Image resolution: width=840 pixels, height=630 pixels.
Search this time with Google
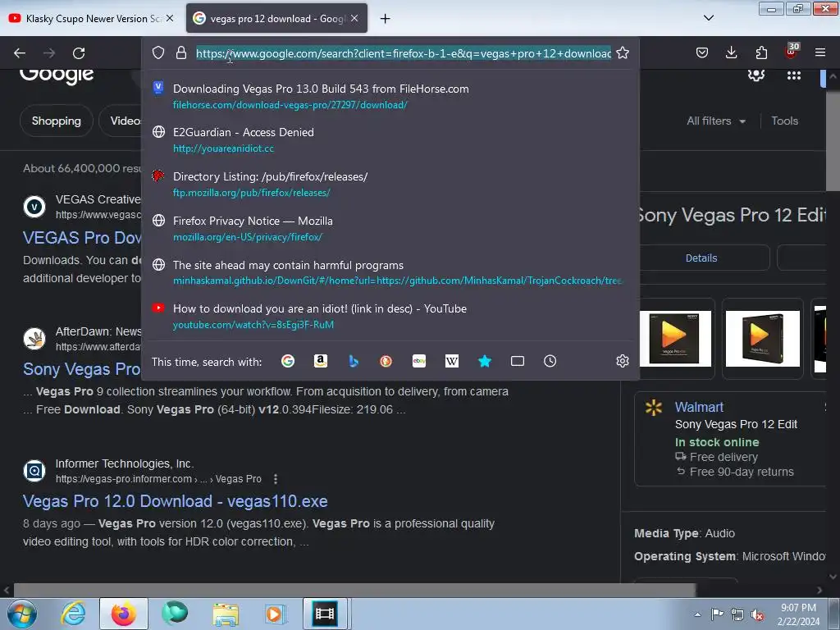click(288, 361)
